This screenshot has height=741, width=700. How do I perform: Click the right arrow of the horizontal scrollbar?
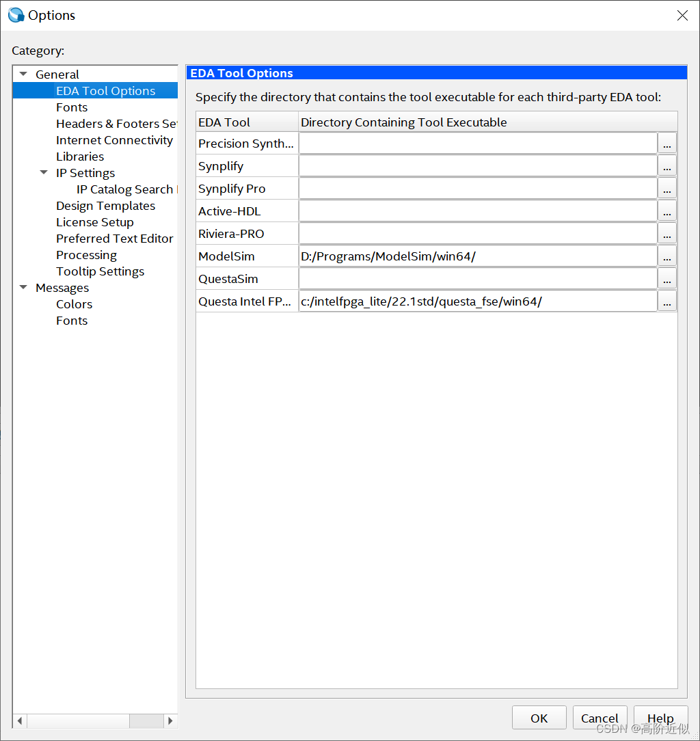point(170,720)
